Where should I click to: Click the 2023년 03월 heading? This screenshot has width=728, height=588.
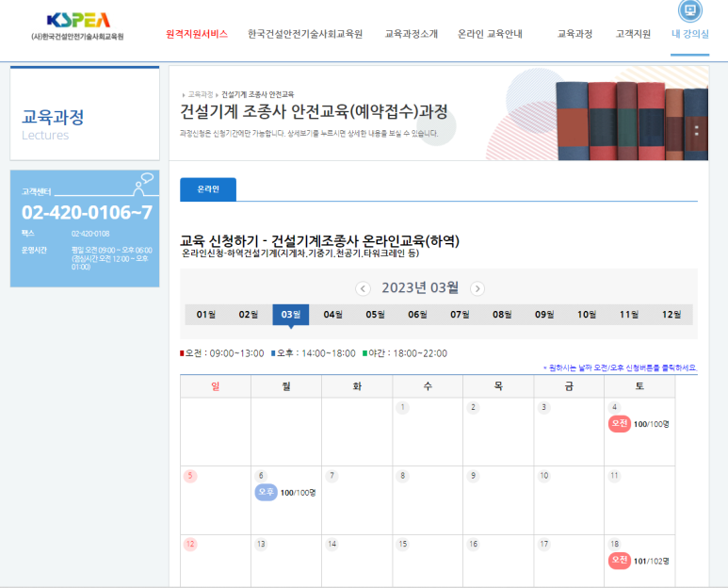click(x=420, y=288)
